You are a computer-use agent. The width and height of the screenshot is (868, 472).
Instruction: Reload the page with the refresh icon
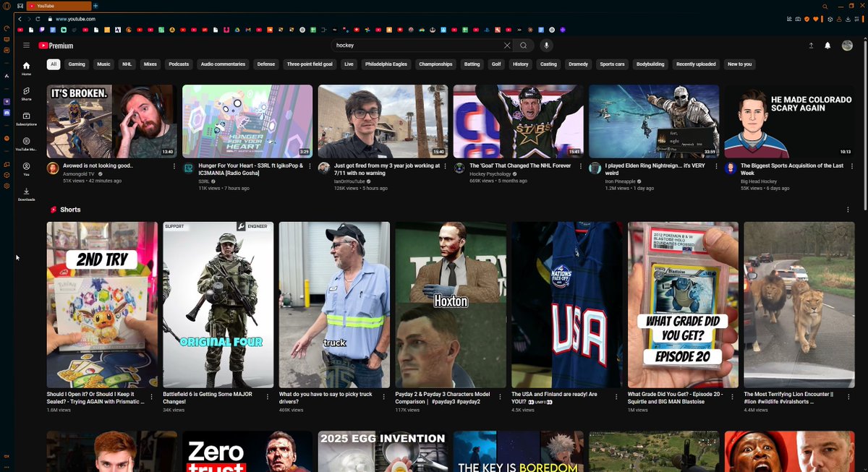click(38, 19)
